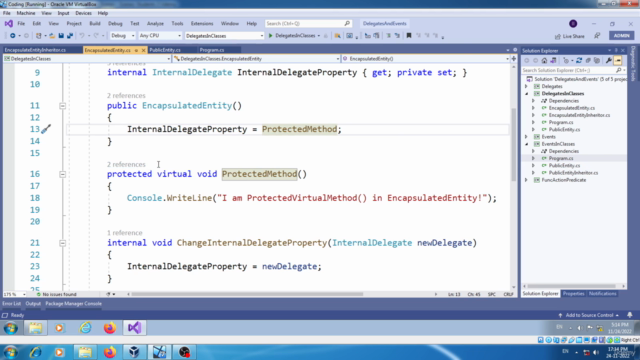Switch to the PublicEntity.cs tab

tap(165, 50)
